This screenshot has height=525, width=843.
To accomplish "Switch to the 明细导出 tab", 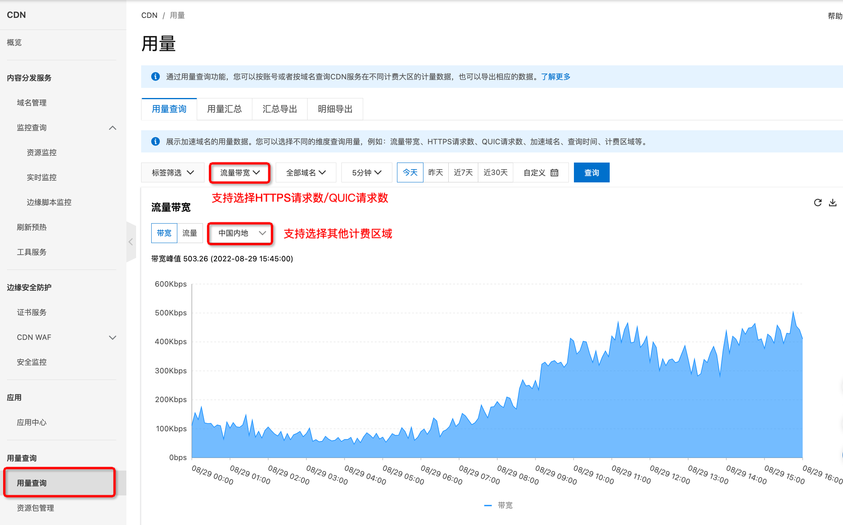I will tap(335, 109).
